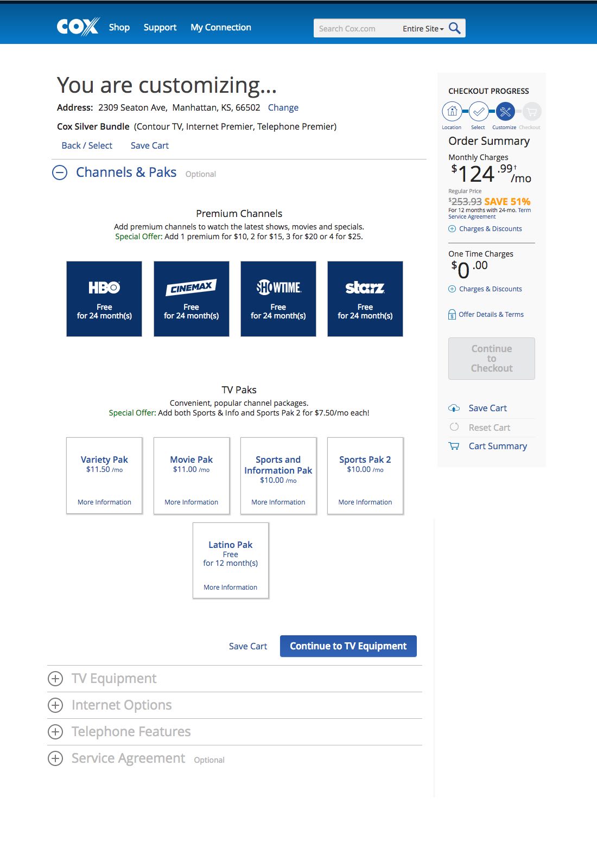Open Sports and Information Pak More Information
Screen dimensions: 597x868
278,502
